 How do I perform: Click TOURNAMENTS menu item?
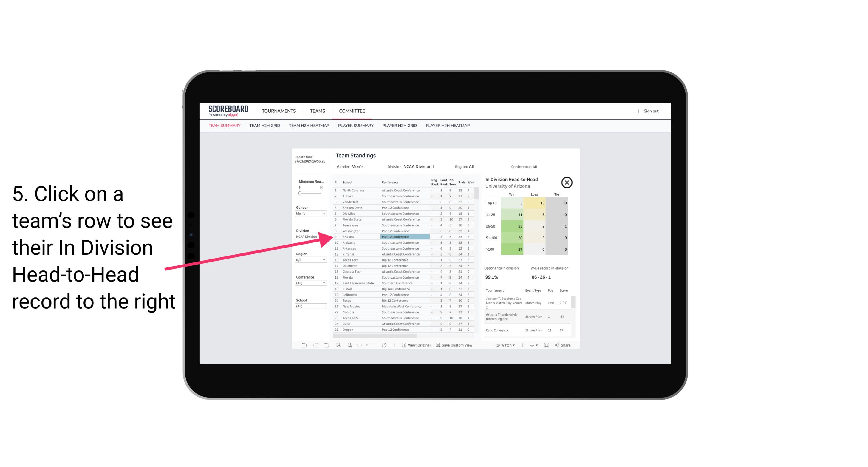click(278, 111)
